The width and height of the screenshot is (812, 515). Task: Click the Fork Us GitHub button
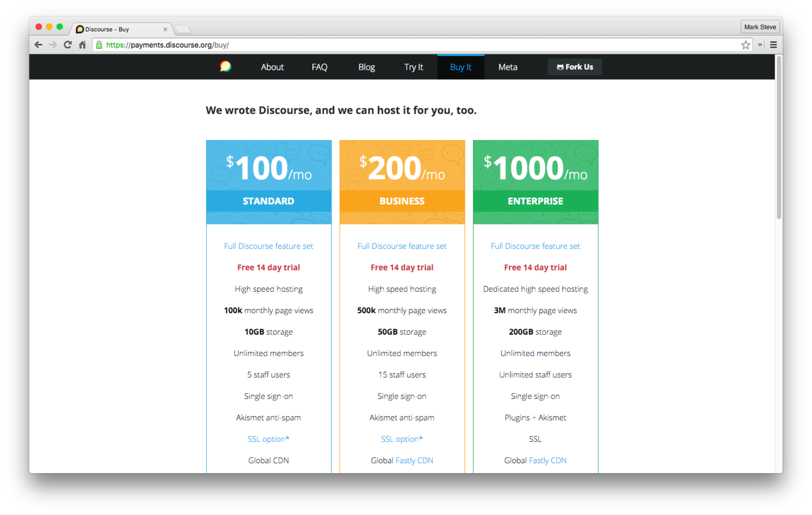575,67
